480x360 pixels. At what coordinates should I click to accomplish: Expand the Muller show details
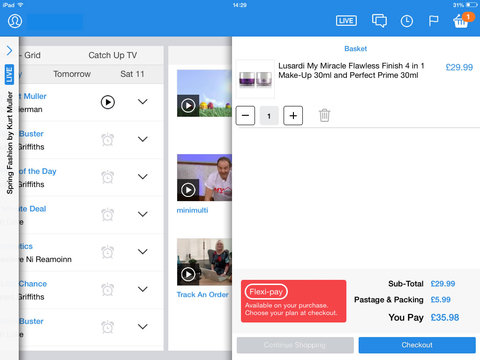pos(143,102)
